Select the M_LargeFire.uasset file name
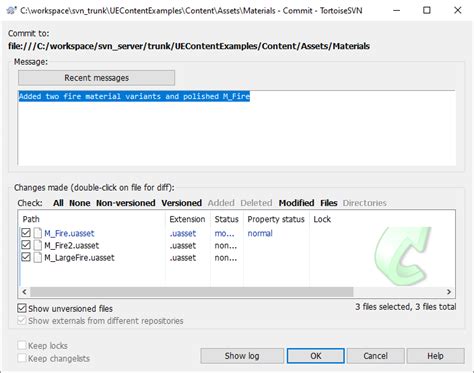Image resolution: width=474 pixels, height=373 pixels. [x=79, y=258]
